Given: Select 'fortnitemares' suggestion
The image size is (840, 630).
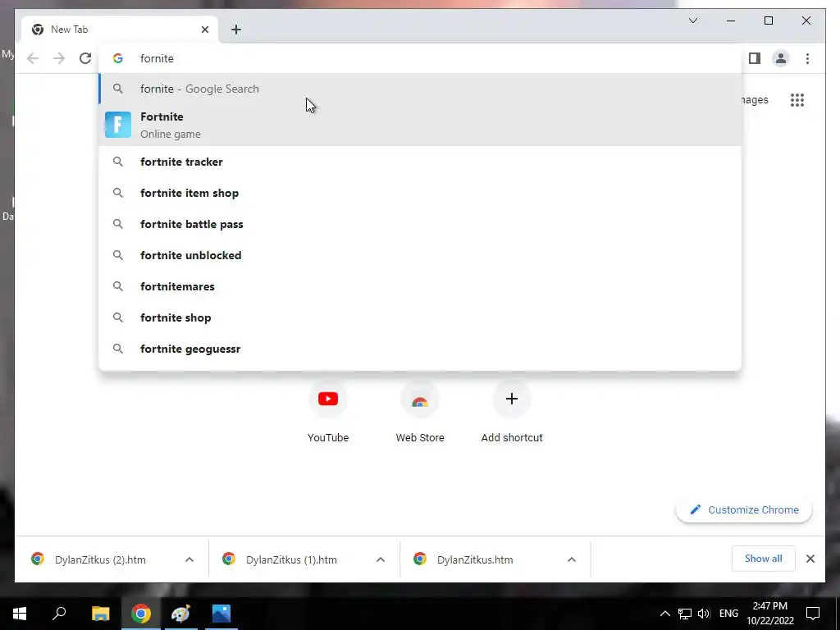Looking at the screenshot, I should click(421, 286).
